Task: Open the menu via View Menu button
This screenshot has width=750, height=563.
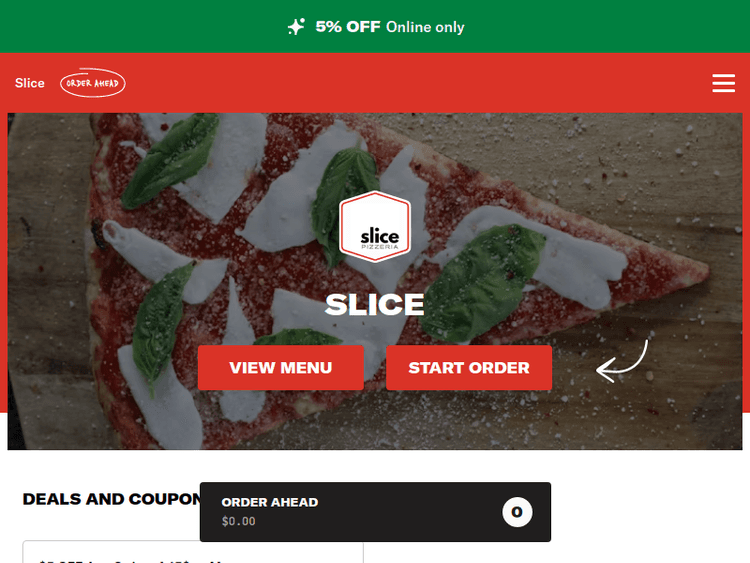Action: pyautogui.click(x=281, y=367)
